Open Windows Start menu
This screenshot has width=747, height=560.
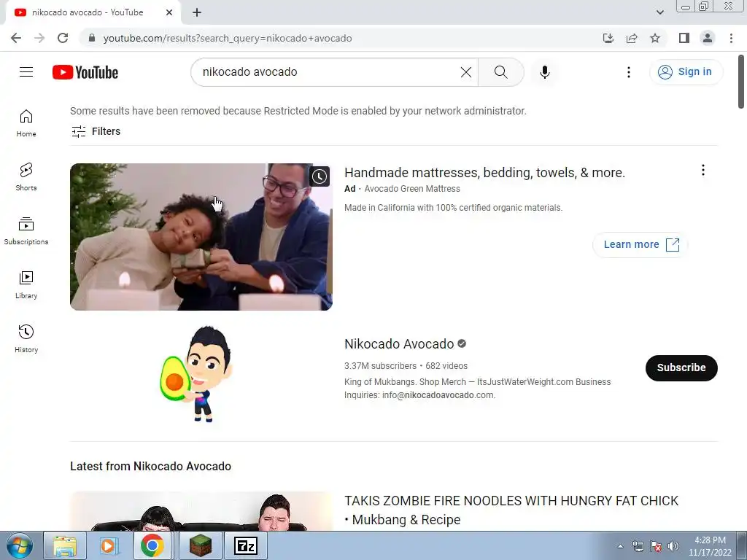(19, 545)
